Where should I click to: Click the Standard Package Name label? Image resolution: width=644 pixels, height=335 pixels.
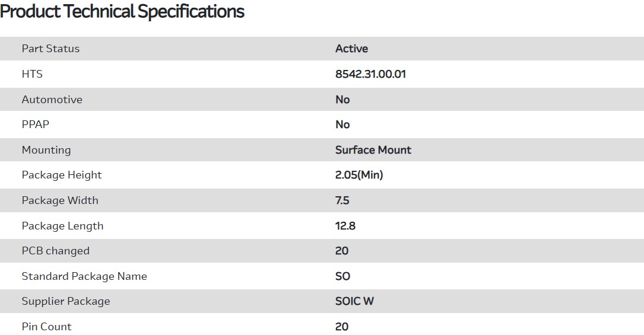(x=84, y=276)
